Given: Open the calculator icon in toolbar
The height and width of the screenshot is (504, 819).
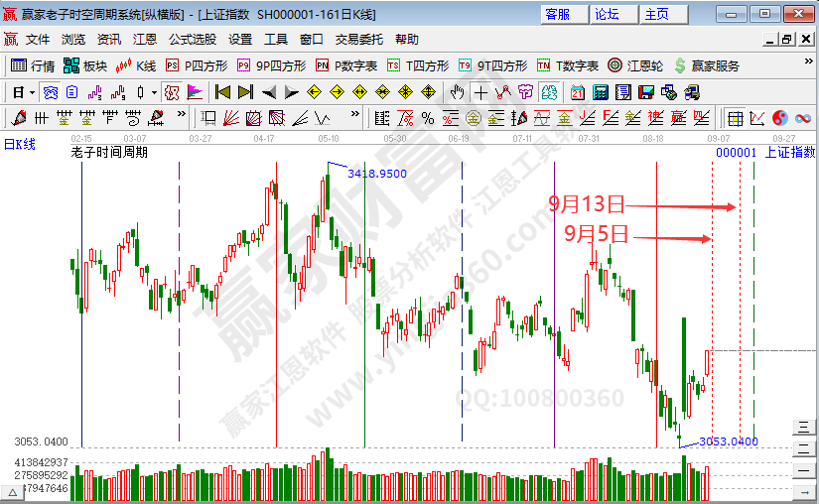Looking at the screenshot, I should coord(600,92).
